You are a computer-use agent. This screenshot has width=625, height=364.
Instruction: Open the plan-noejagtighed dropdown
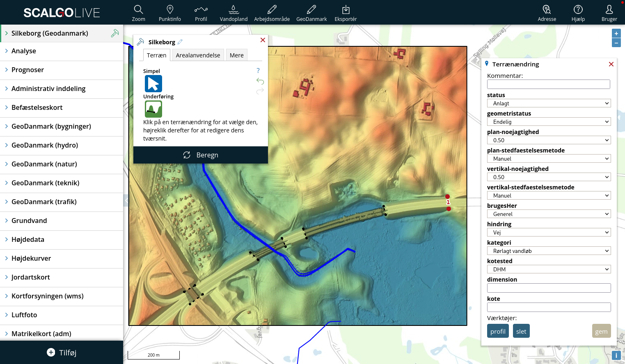point(549,140)
